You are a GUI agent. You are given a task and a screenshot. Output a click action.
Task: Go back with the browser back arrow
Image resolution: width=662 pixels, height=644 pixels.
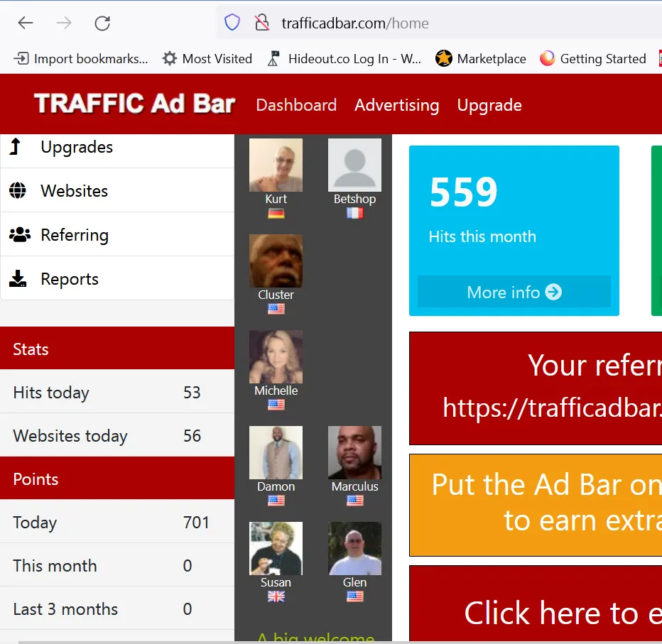[x=26, y=23]
